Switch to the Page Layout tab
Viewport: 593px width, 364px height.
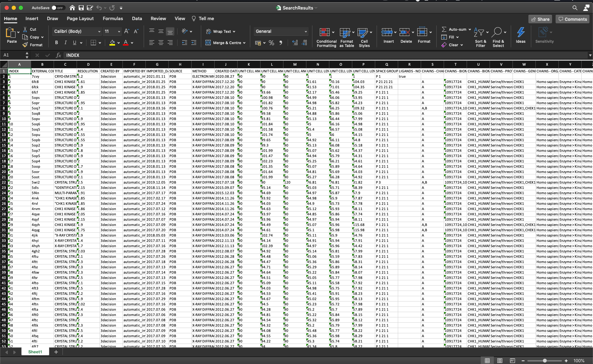click(x=80, y=18)
